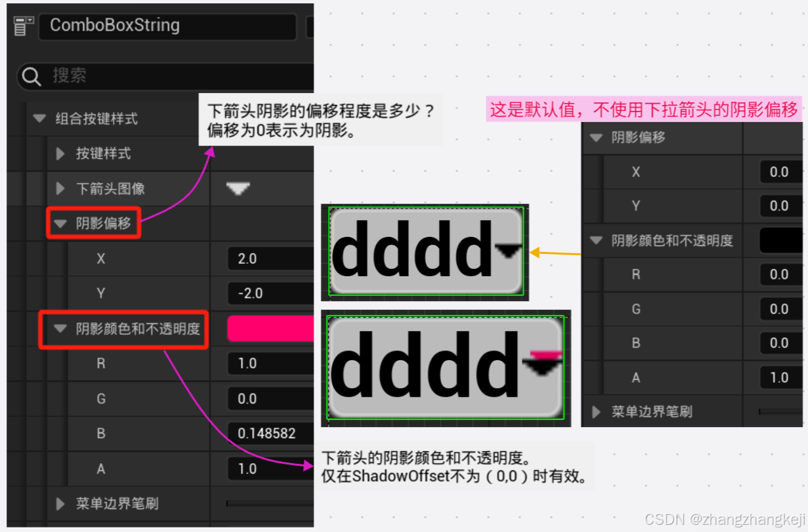Click the ComboBoxString name field

click(167, 26)
